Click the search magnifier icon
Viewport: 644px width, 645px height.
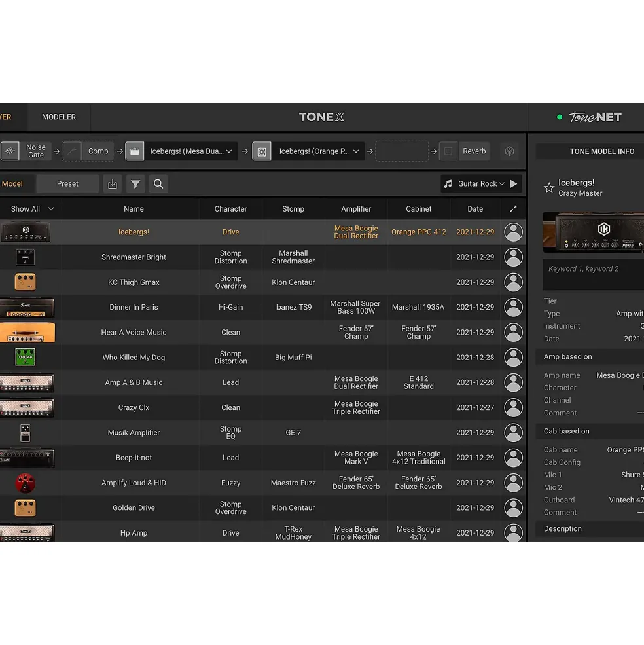click(158, 184)
